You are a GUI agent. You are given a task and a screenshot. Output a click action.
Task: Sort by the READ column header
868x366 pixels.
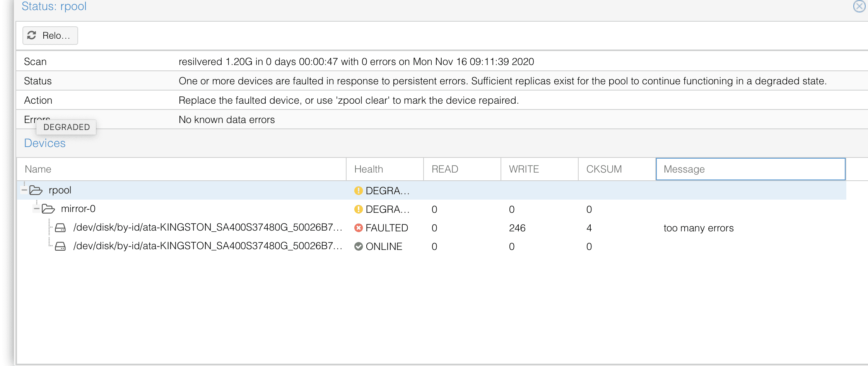coord(462,169)
